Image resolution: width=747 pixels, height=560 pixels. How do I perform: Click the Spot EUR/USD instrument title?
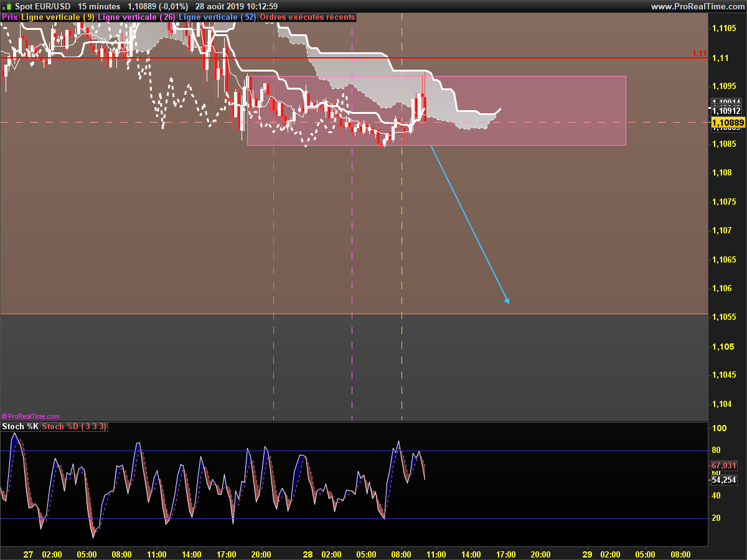click(42, 6)
